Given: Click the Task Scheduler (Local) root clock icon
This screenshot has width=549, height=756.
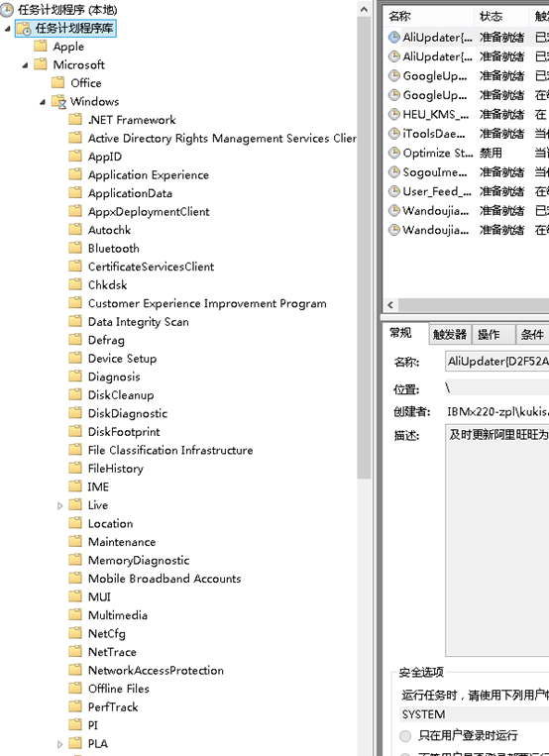Looking at the screenshot, I should (7, 9).
